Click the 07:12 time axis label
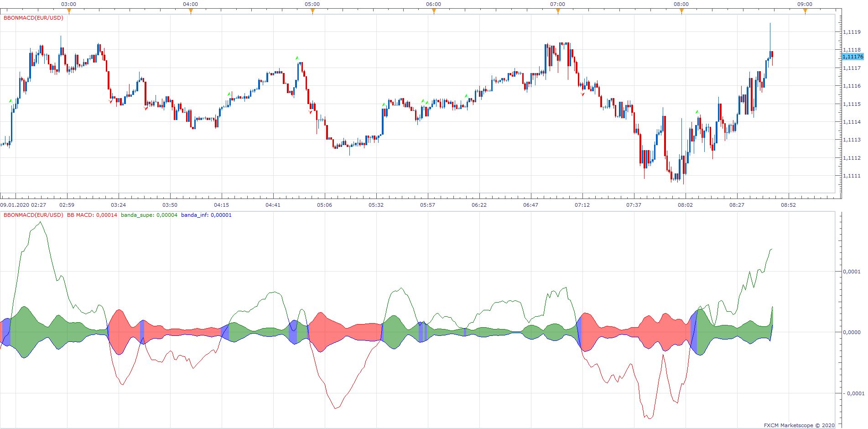 [582, 205]
